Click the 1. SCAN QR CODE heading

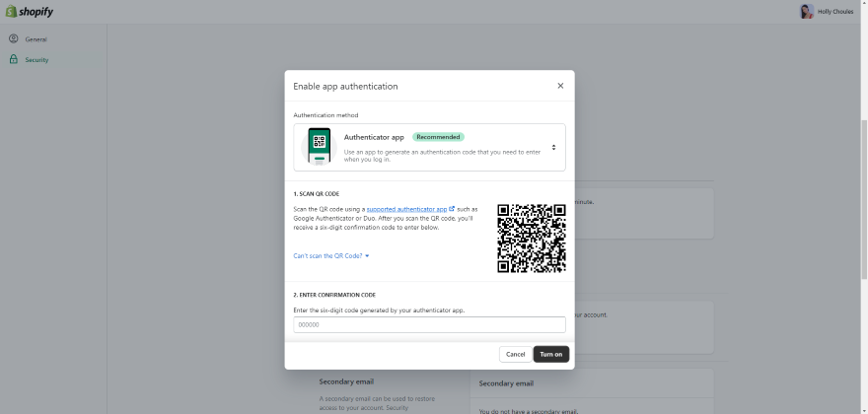pyautogui.click(x=316, y=194)
